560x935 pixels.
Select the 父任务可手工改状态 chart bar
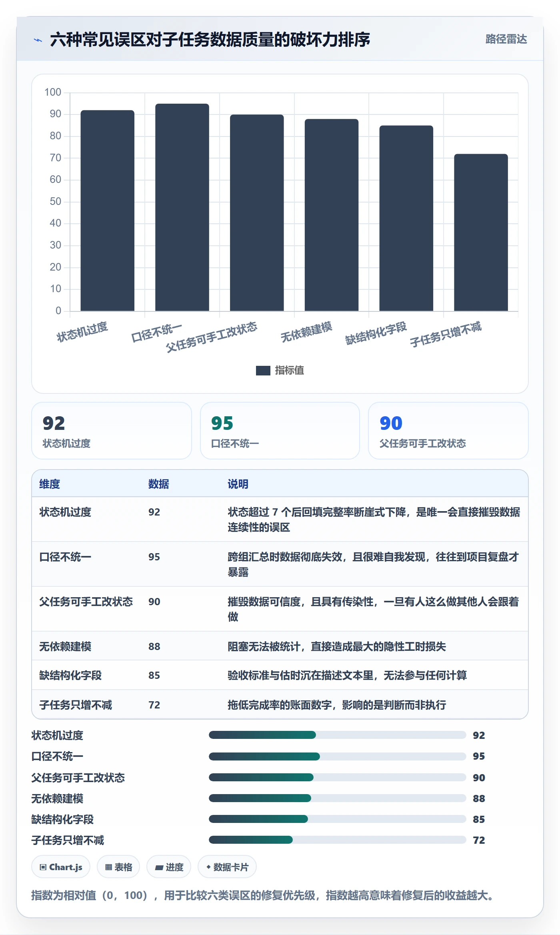(257, 213)
